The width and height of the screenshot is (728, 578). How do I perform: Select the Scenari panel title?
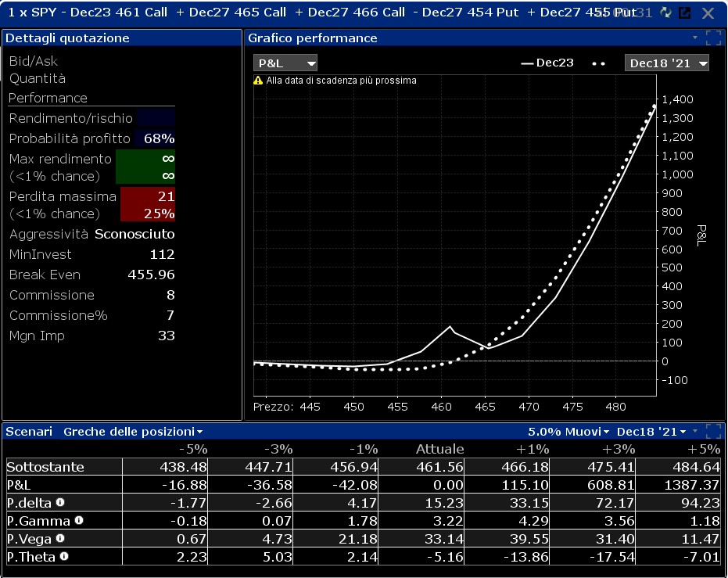(x=29, y=432)
